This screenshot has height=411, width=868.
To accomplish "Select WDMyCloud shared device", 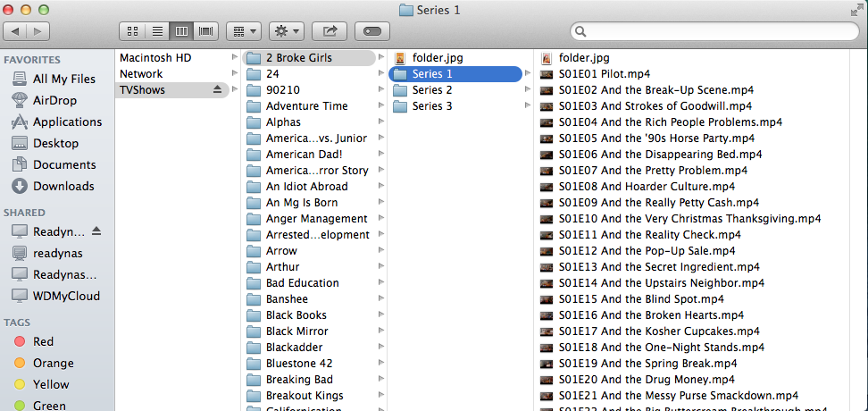I will tap(55, 296).
